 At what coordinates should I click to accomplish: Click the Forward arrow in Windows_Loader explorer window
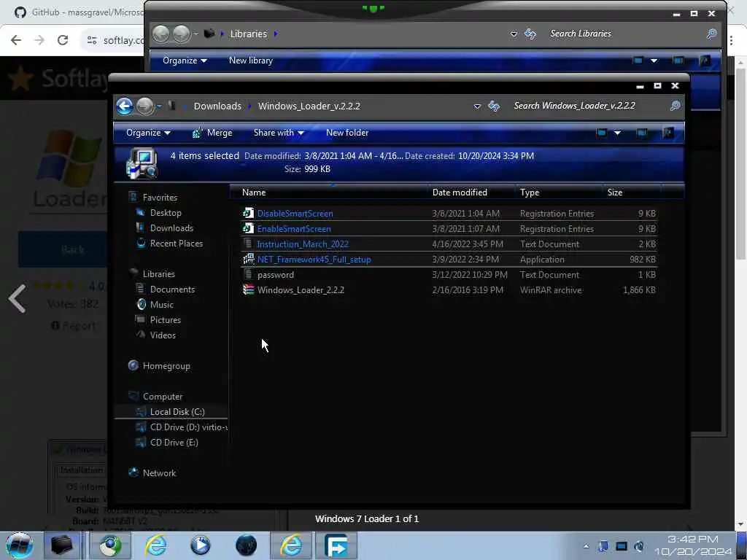145,106
